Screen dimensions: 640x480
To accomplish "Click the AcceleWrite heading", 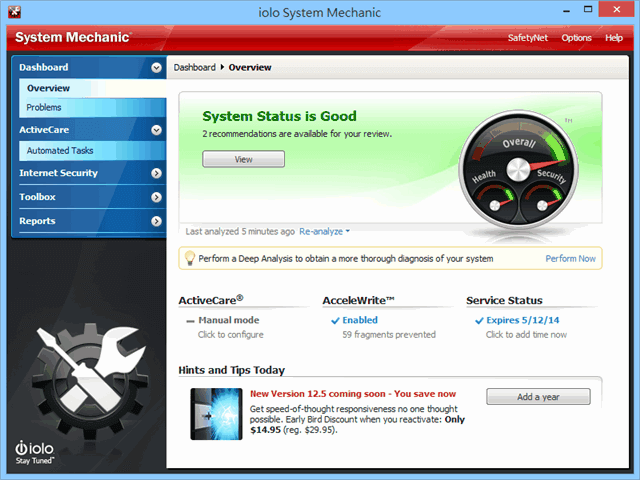I will point(358,300).
